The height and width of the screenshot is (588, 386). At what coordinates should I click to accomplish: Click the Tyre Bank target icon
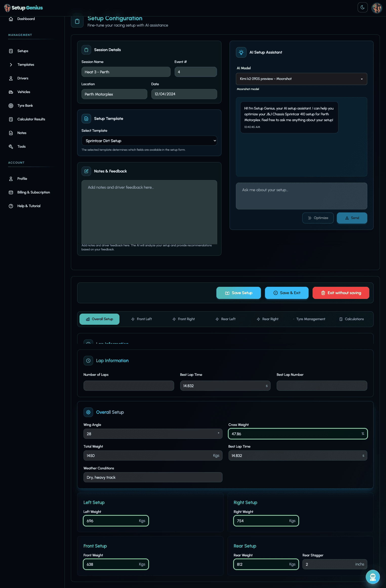click(11, 106)
